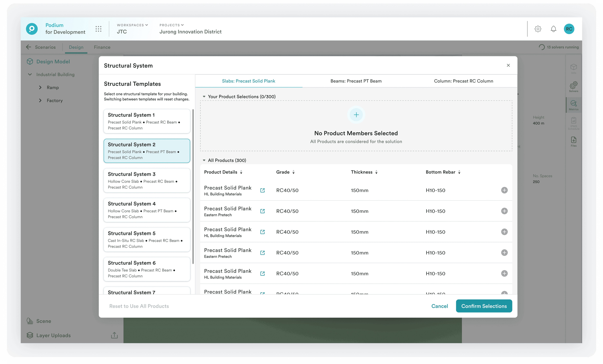
Task: Select Structural System 5 template
Action: pos(147,240)
